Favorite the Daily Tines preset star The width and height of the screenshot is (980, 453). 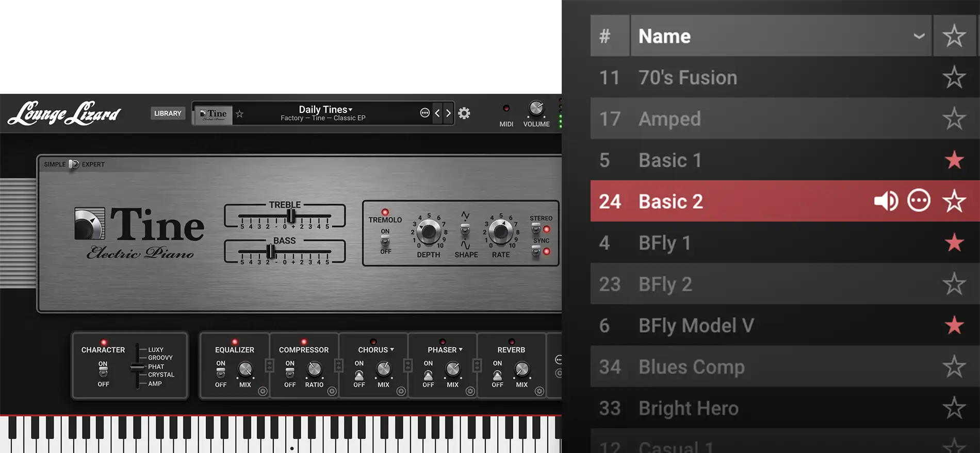[239, 114]
